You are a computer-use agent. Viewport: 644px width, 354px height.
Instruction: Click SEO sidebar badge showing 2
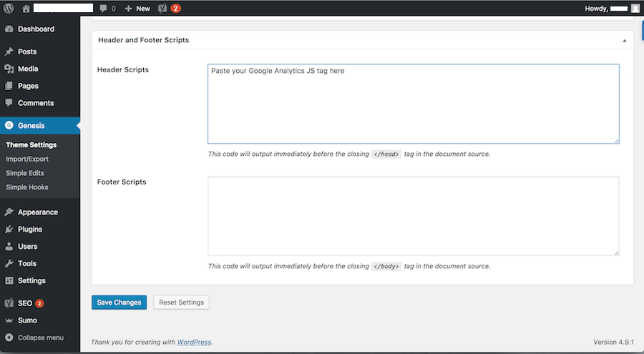pos(39,303)
